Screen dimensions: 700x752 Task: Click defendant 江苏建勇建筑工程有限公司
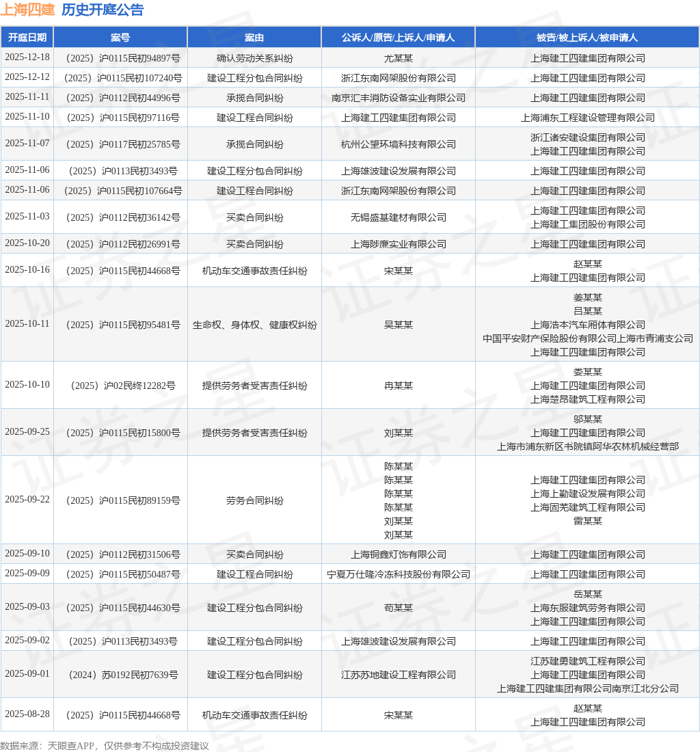588,661
